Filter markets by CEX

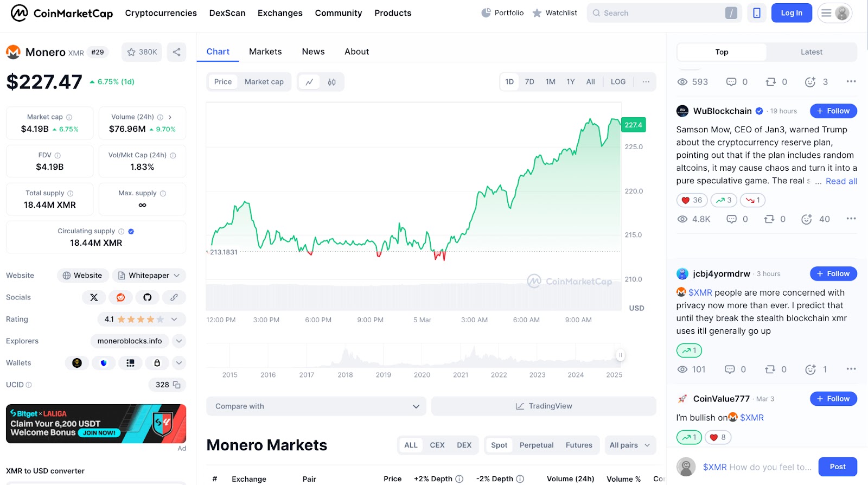coord(437,445)
